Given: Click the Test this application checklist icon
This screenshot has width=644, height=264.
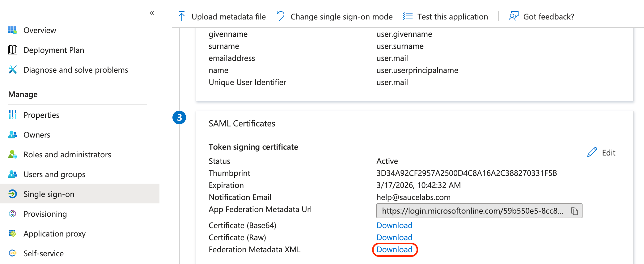Looking at the screenshot, I should click(x=408, y=16).
